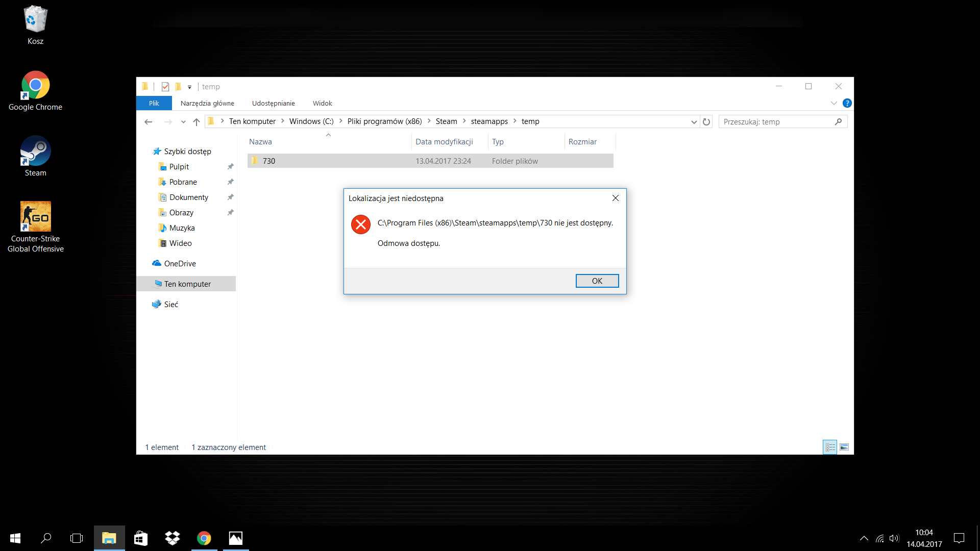Navigate to 'Pliki programów (x86)' breadcrumb
The height and width of the screenshot is (551, 980).
385,121
